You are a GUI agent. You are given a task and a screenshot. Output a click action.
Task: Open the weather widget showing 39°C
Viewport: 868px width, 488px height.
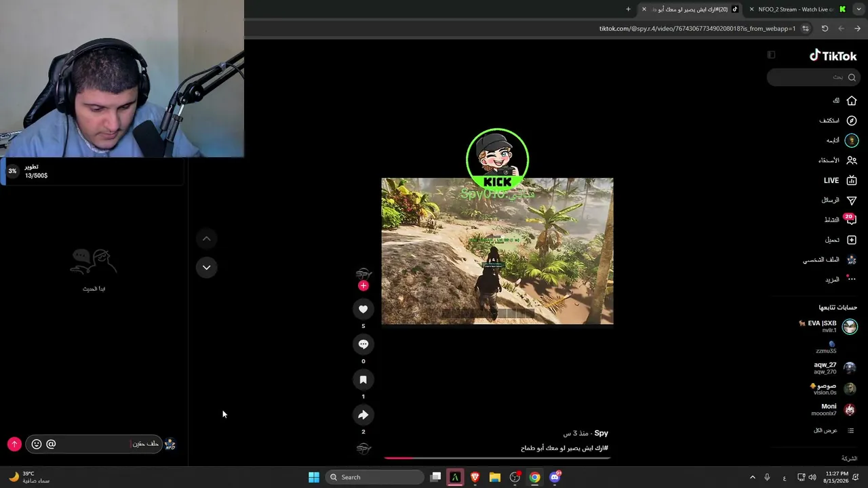click(x=29, y=477)
